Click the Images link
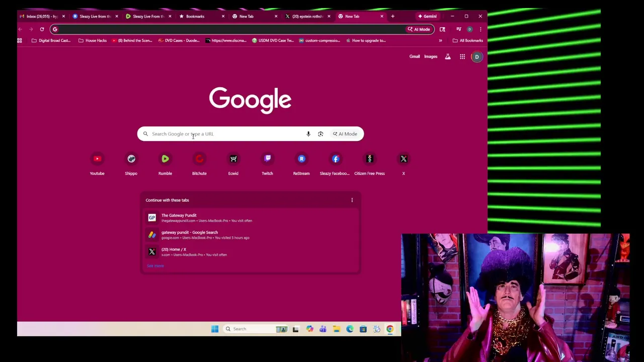Screen dimensions: 644x362 point(431,57)
